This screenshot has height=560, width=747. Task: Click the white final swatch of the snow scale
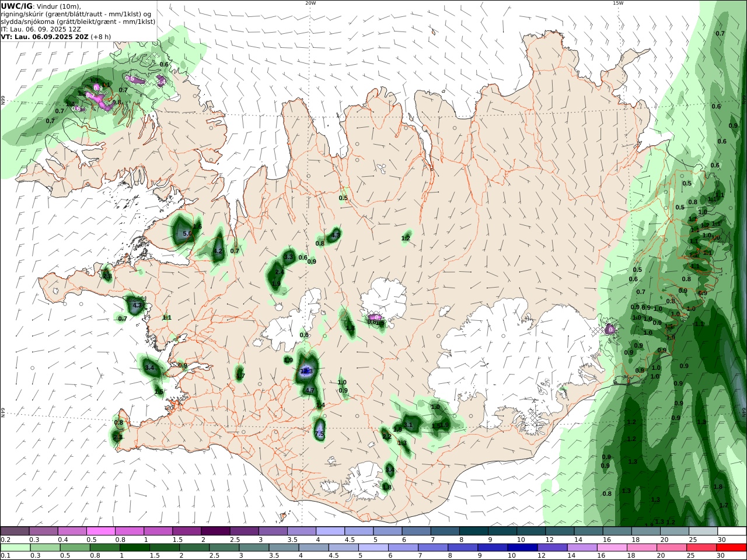pyautogui.click(x=732, y=531)
